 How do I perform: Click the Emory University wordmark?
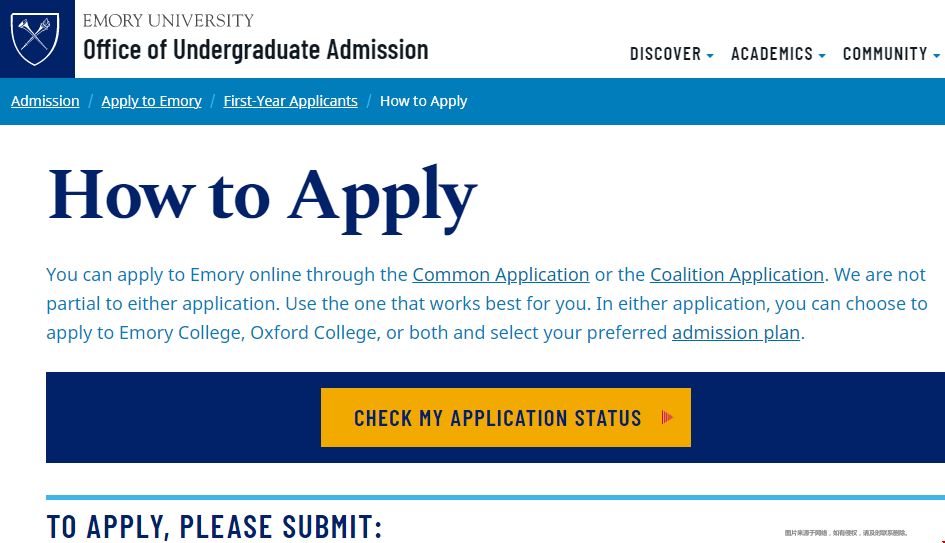tap(168, 20)
